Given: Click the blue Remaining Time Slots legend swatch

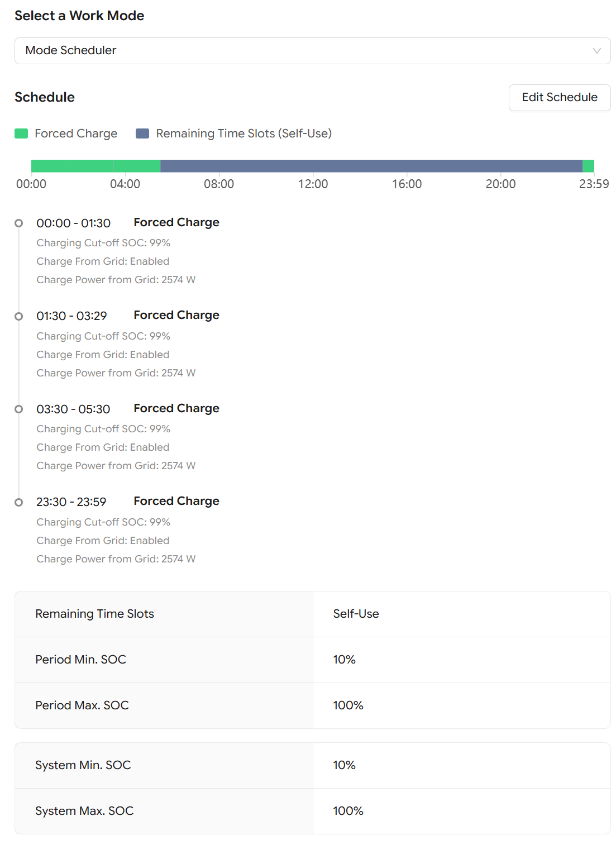Looking at the screenshot, I should click(x=142, y=133).
